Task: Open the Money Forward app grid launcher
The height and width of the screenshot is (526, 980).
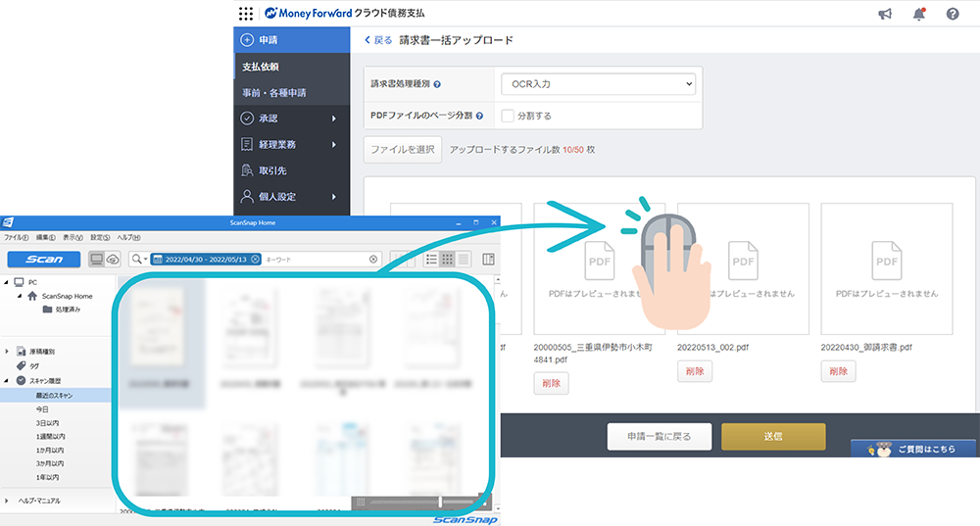Action: pos(246,13)
